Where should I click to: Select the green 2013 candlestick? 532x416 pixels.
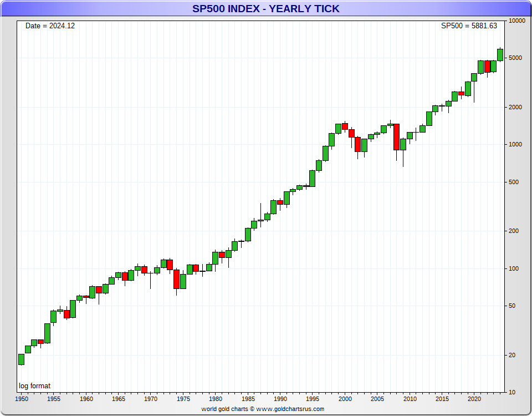click(x=429, y=119)
